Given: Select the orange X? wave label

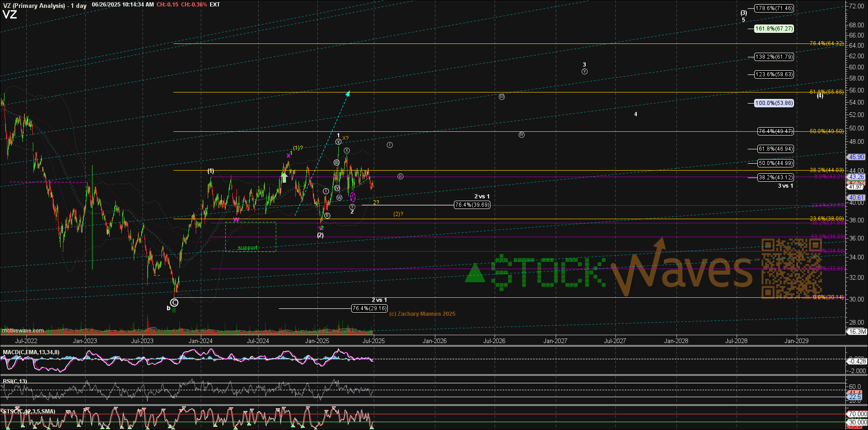Looking at the screenshot, I should tap(346, 138).
